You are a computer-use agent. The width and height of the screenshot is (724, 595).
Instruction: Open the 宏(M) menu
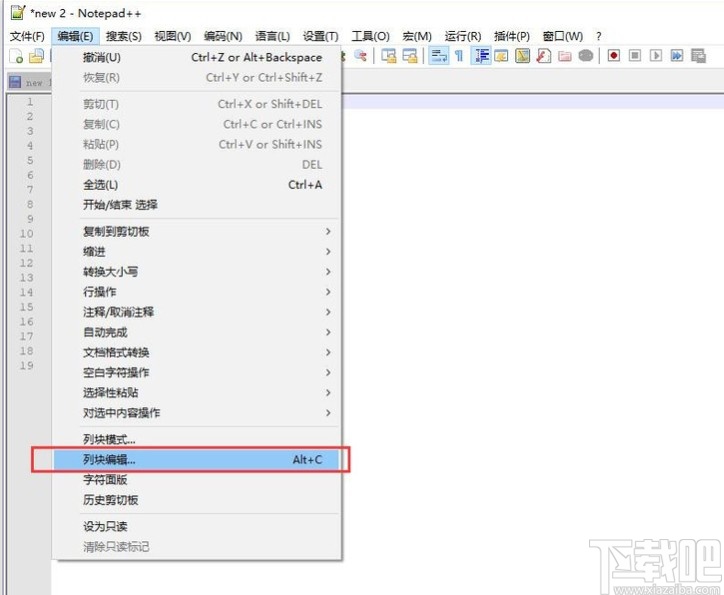point(417,36)
